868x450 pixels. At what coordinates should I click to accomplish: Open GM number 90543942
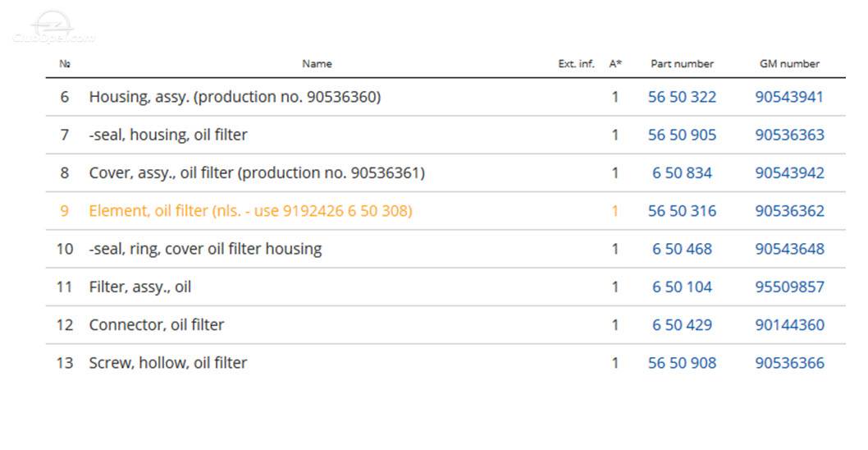tap(789, 173)
